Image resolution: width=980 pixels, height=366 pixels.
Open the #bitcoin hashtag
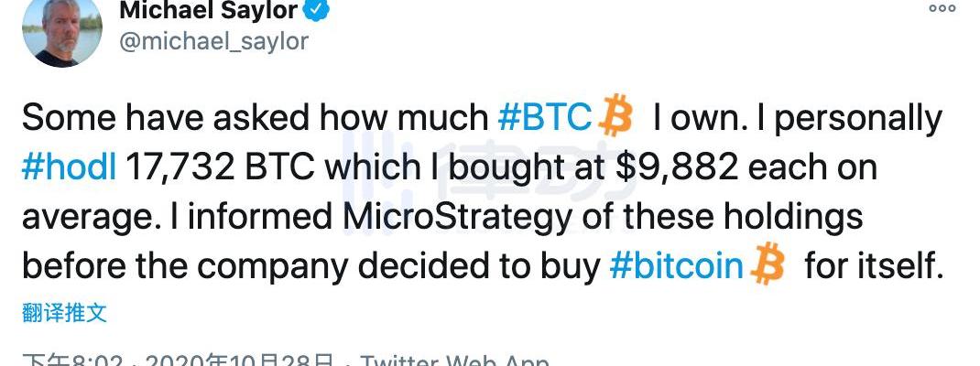click(x=676, y=265)
